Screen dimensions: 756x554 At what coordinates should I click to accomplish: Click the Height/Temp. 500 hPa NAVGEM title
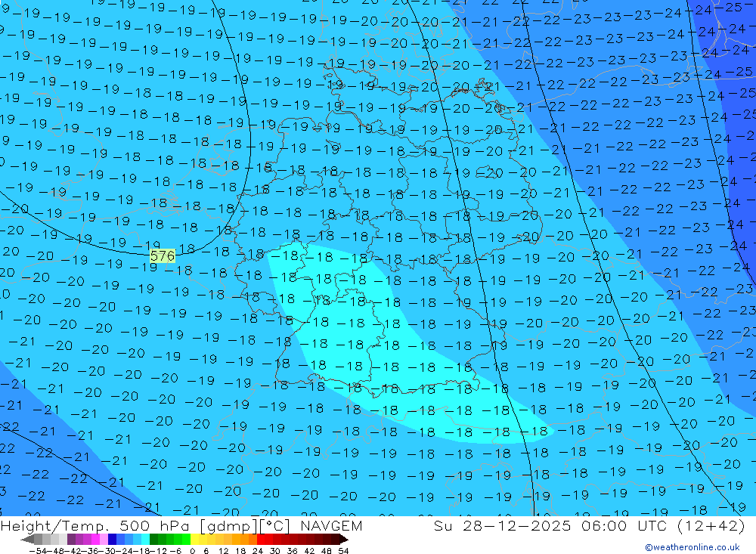click(x=181, y=525)
